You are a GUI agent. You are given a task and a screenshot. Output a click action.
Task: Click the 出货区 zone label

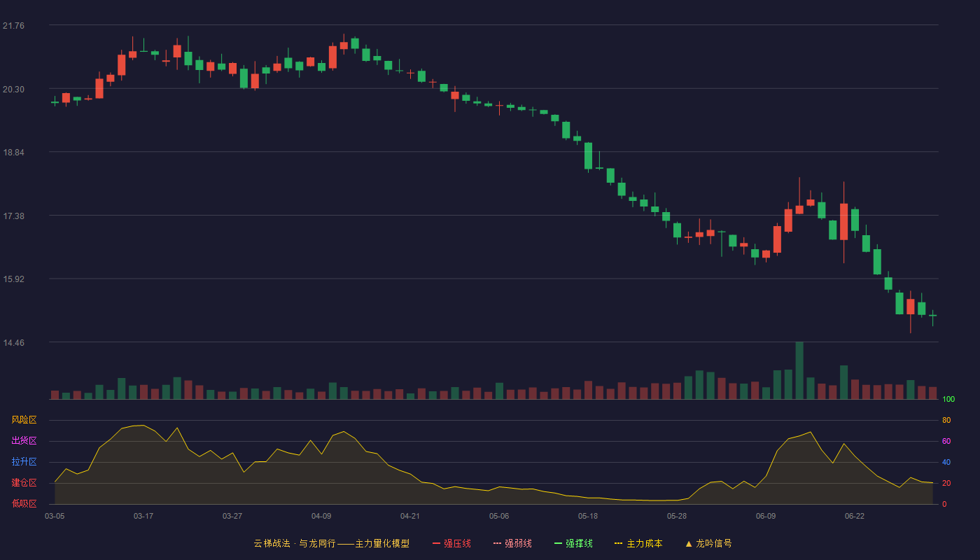(x=24, y=441)
